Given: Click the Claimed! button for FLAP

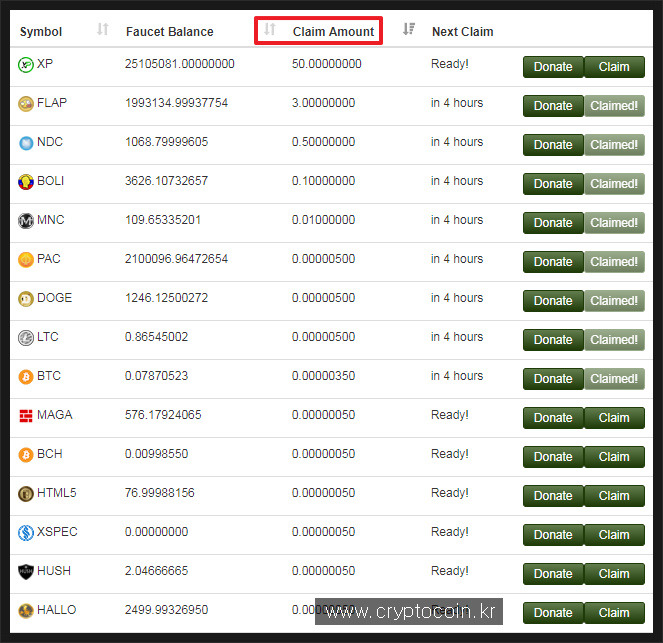Looking at the screenshot, I should (x=614, y=106).
